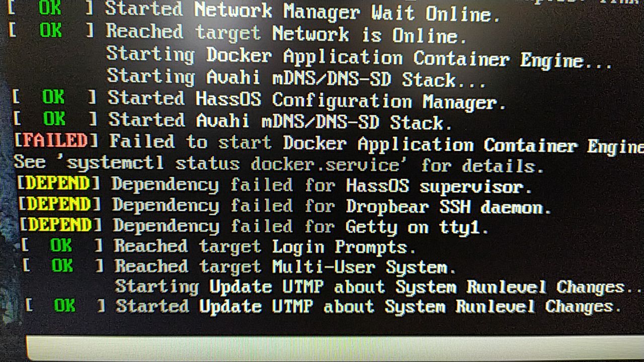Click OK tag for Started Avahi mDNS/DNS-SD Stack
The width and height of the screenshot is (644, 362).
click(x=54, y=119)
